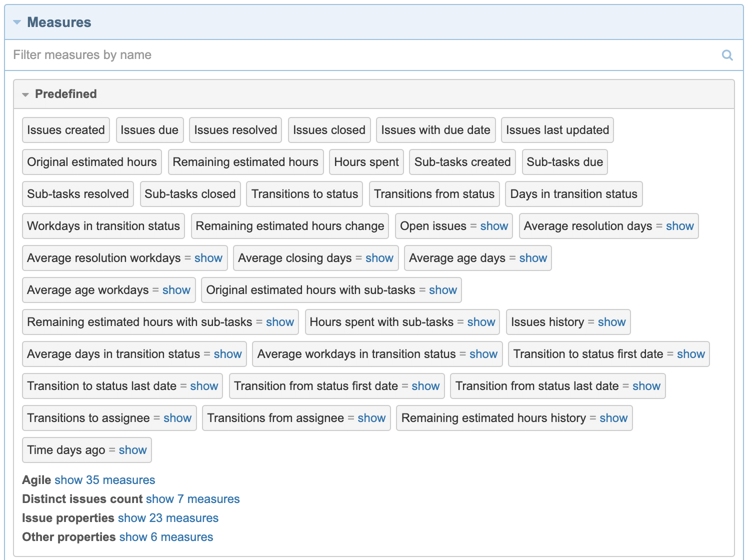Image resolution: width=748 pixels, height=560 pixels.
Task: Show Remaining estimated hours with sub-tasks formula
Action: [280, 322]
